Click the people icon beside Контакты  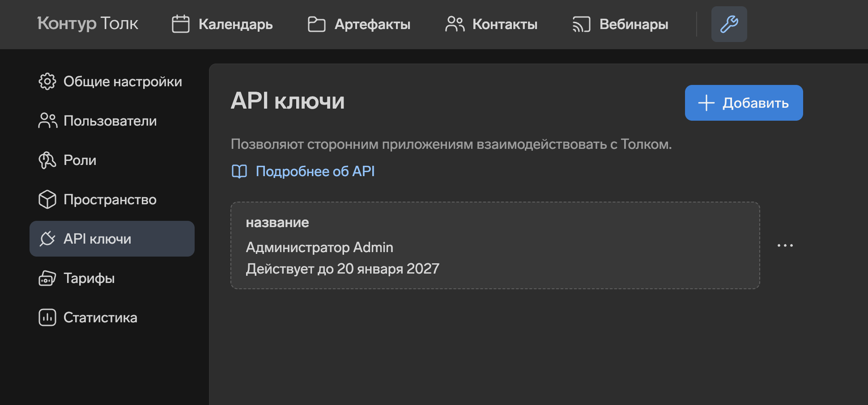click(455, 24)
